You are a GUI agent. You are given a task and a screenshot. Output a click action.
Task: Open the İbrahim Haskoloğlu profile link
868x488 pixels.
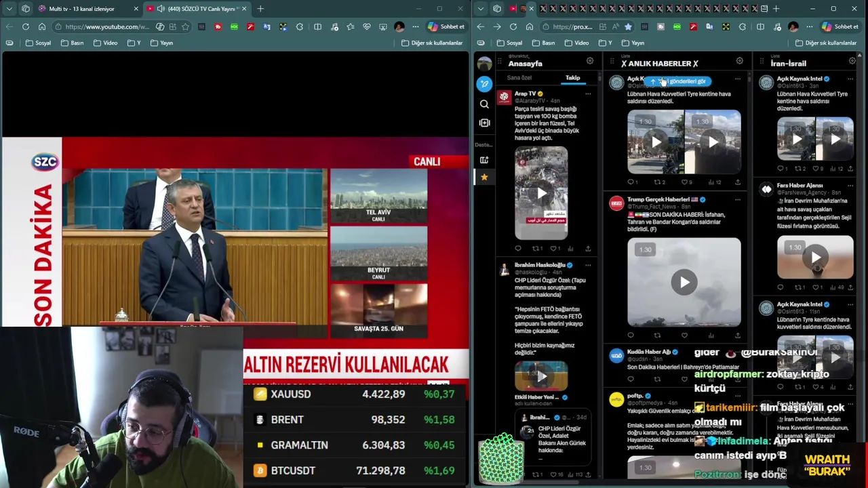[540, 265]
